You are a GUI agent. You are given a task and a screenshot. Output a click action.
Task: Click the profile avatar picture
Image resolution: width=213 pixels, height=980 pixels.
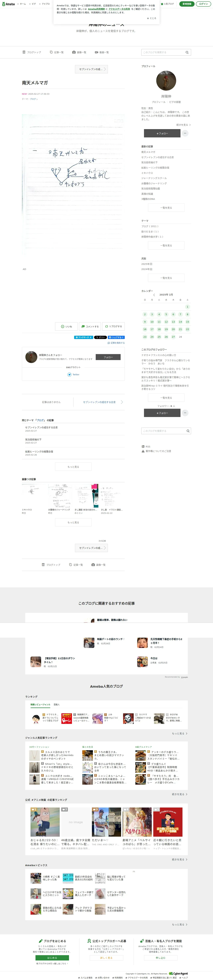(x=166, y=80)
